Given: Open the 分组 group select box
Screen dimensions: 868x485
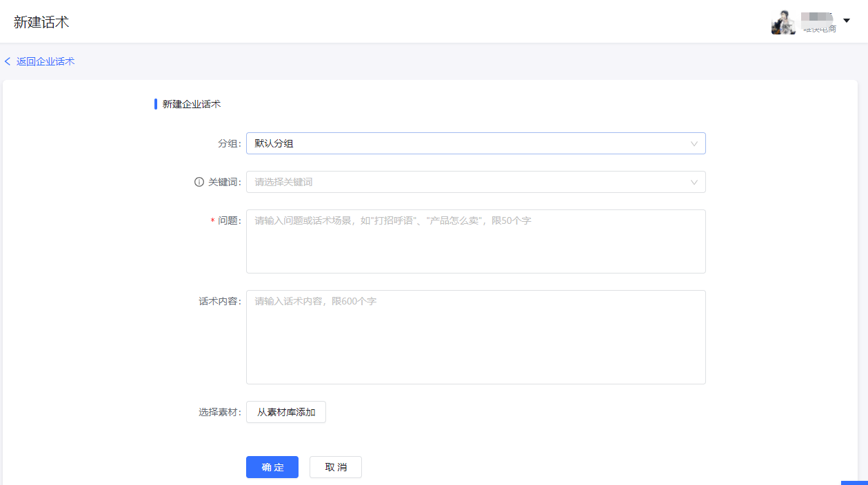Looking at the screenshot, I should point(469,143).
